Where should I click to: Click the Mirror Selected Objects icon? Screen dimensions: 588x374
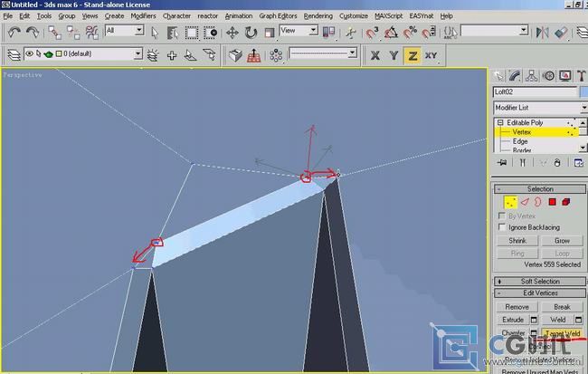(542, 33)
